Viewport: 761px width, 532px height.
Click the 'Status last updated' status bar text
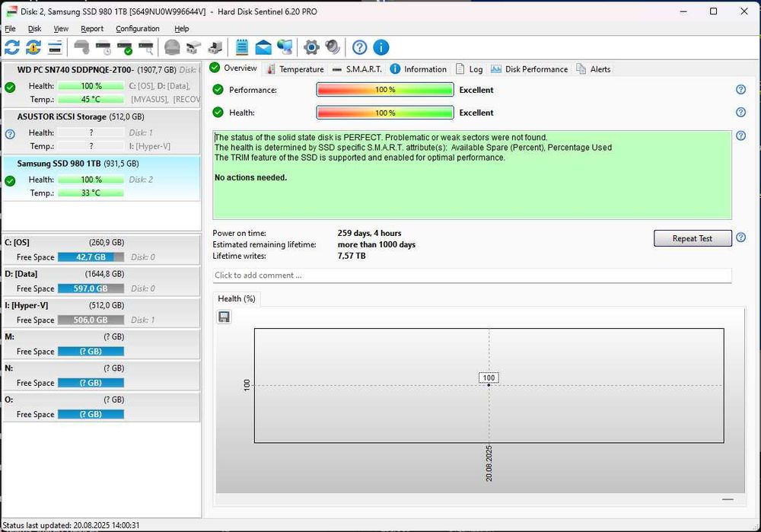tap(71, 525)
